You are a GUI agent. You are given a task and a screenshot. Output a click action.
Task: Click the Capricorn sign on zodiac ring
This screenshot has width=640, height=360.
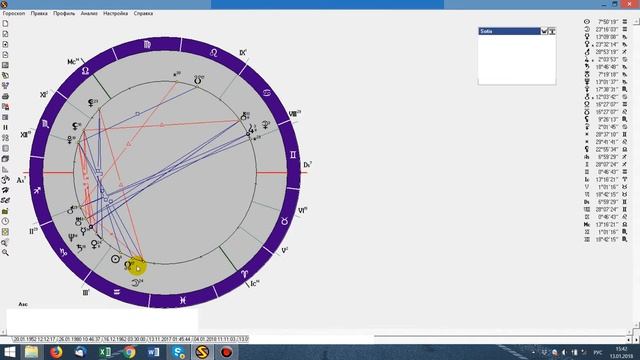click(63, 252)
